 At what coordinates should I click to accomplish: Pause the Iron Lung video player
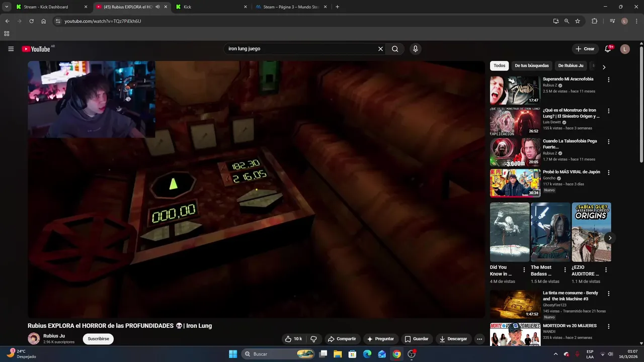(x=256, y=190)
